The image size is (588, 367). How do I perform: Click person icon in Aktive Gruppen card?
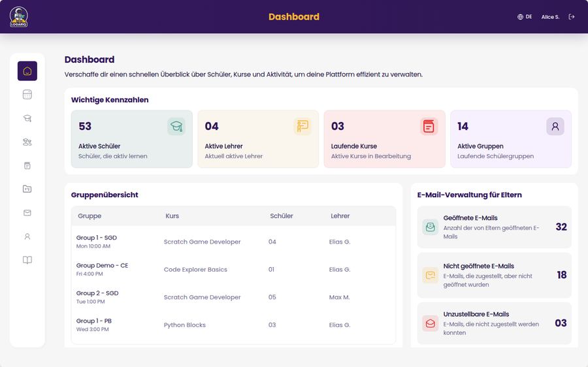555,126
